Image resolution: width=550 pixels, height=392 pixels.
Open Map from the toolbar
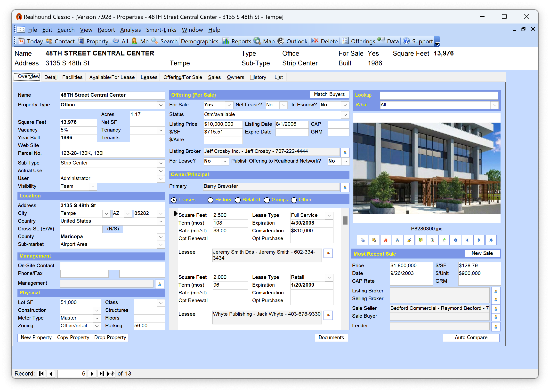[x=264, y=41]
